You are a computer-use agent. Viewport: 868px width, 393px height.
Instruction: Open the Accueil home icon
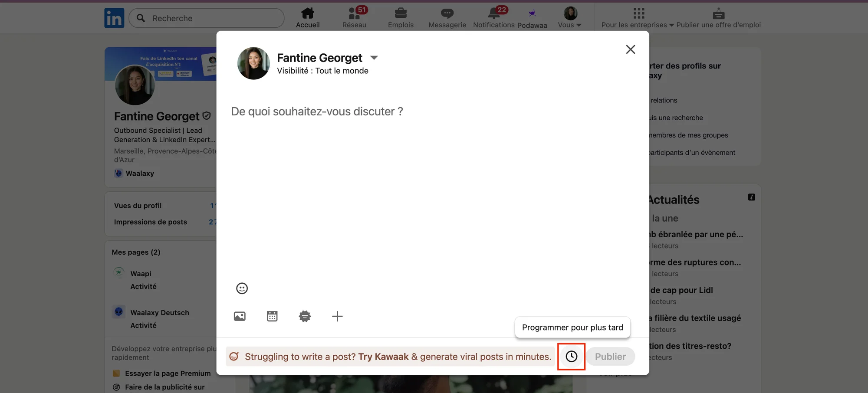tap(308, 13)
